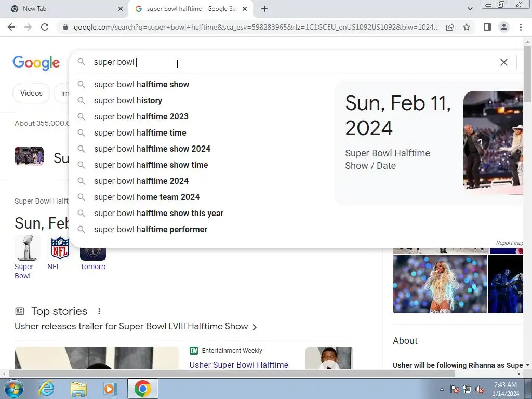532x399 pixels.
Task: Bookmark this page with the star icon
Action: click(x=467, y=27)
